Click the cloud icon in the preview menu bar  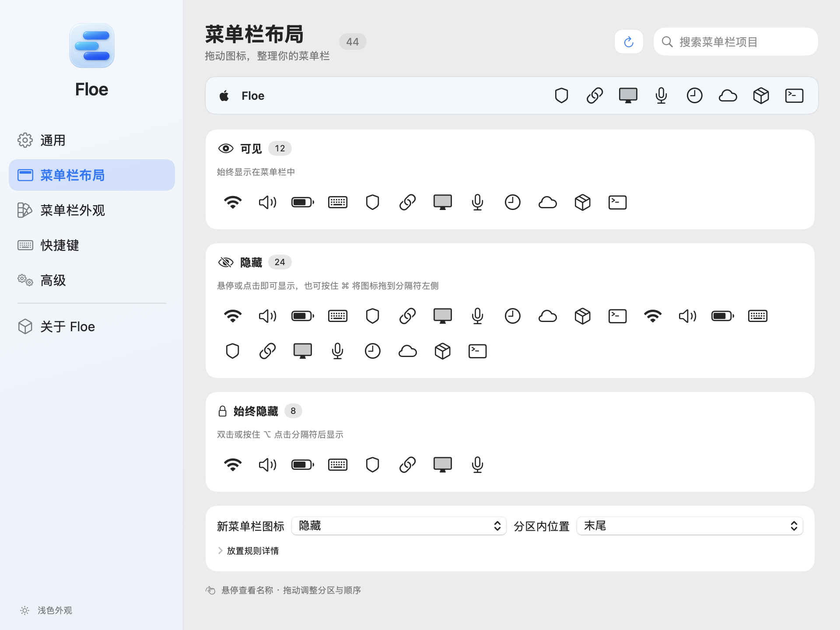pos(728,95)
